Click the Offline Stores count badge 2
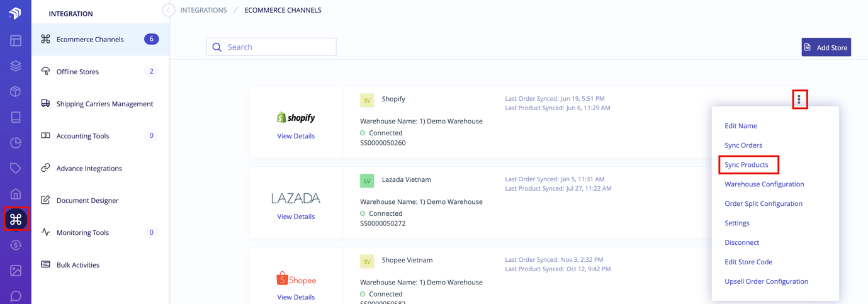This screenshot has width=868, height=304. 151,71
